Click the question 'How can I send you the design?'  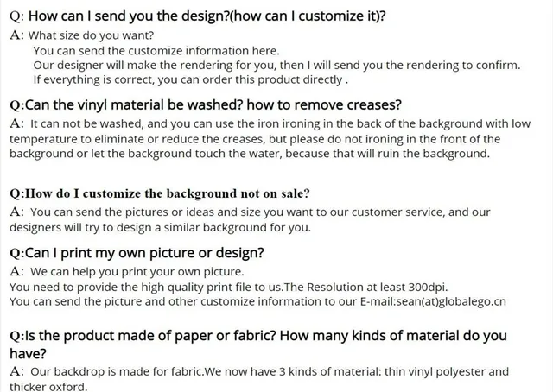point(129,16)
